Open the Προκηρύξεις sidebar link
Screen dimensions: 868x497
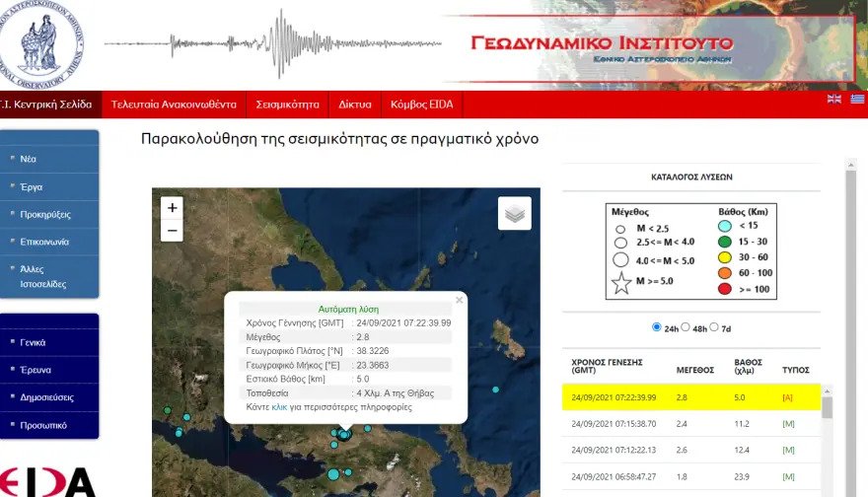45,215
